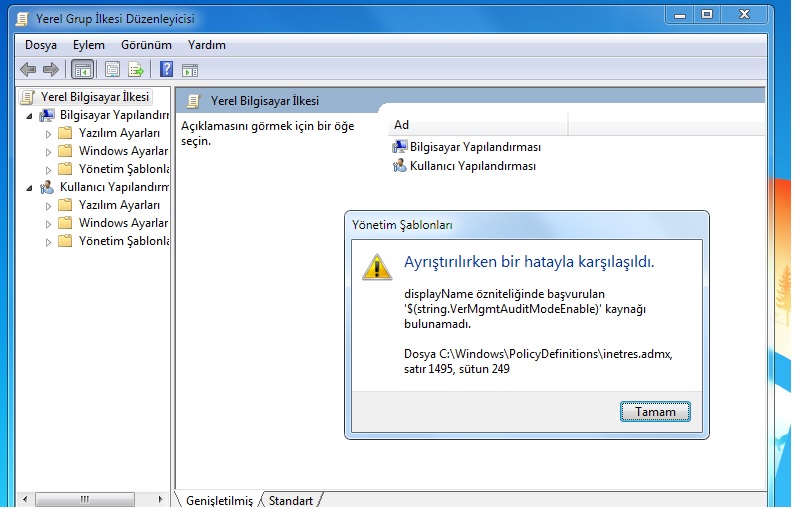Click the Kullanıcı Yapılandırması user icon in the tree
793x509 pixels.
[x=47, y=187]
